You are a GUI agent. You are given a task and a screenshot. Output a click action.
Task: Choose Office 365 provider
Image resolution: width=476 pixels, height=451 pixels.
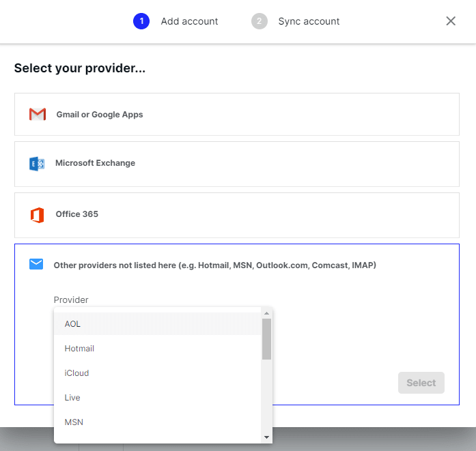click(x=237, y=216)
